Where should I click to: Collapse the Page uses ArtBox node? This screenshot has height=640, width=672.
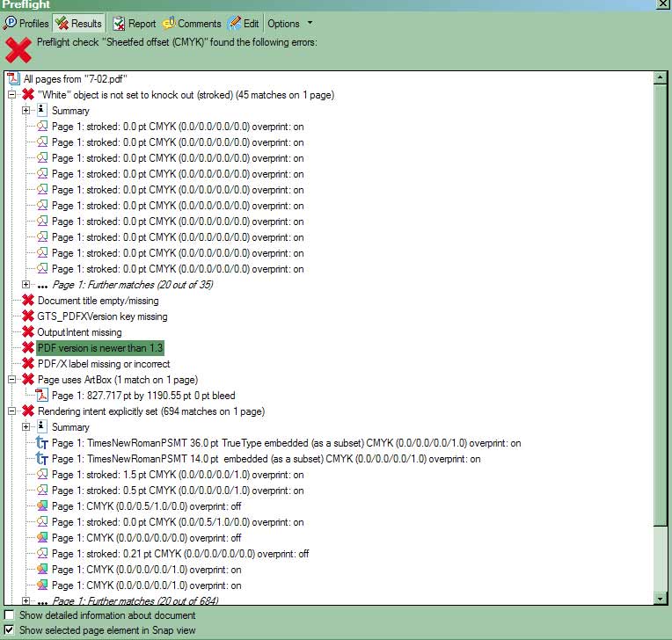11,380
